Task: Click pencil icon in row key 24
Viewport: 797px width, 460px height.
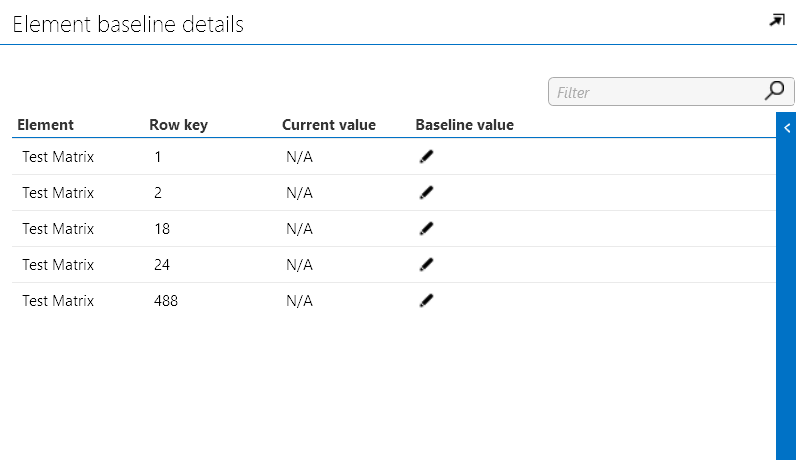Action: coord(427,264)
